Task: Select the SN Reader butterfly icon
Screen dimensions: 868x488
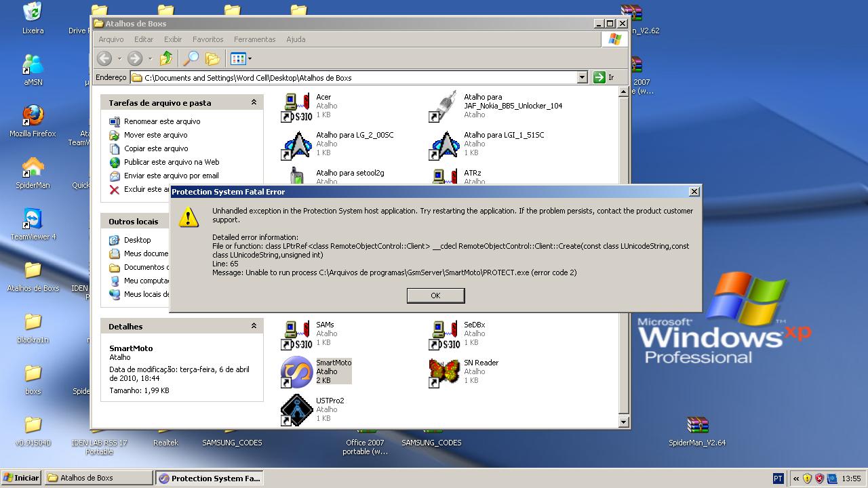Action: tap(444, 373)
